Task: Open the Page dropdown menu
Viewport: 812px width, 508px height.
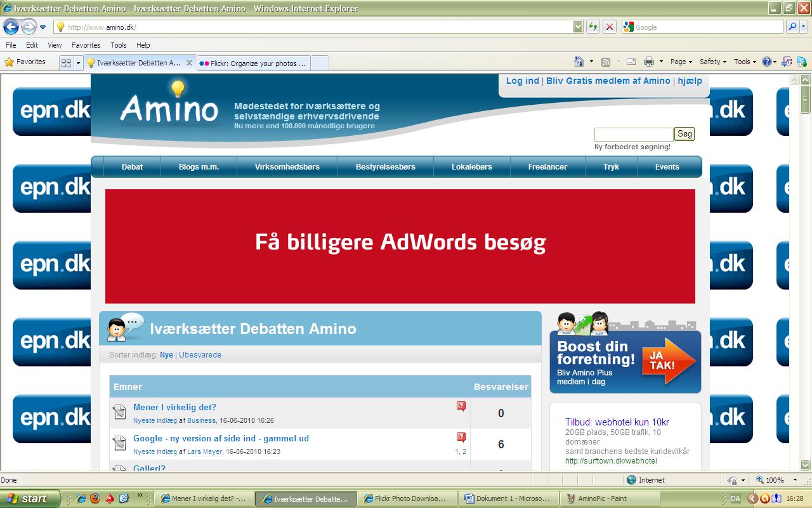Action: [x=681, y=62]
